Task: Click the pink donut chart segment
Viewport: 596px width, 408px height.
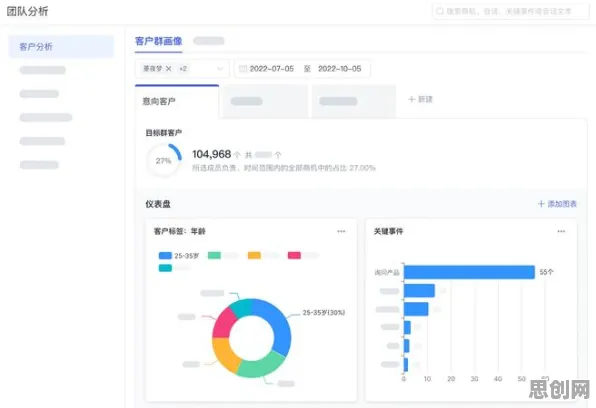Action: pyautogui.click(x=223, y=324)
